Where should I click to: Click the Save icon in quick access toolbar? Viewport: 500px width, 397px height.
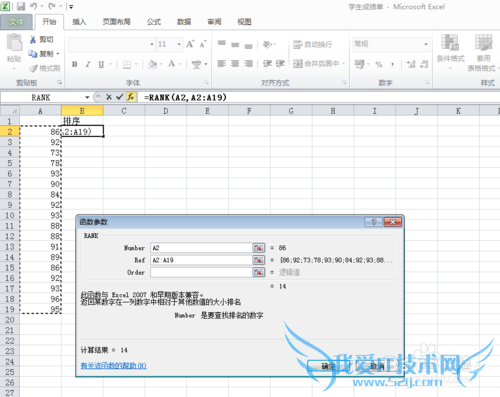click(21, 6)
